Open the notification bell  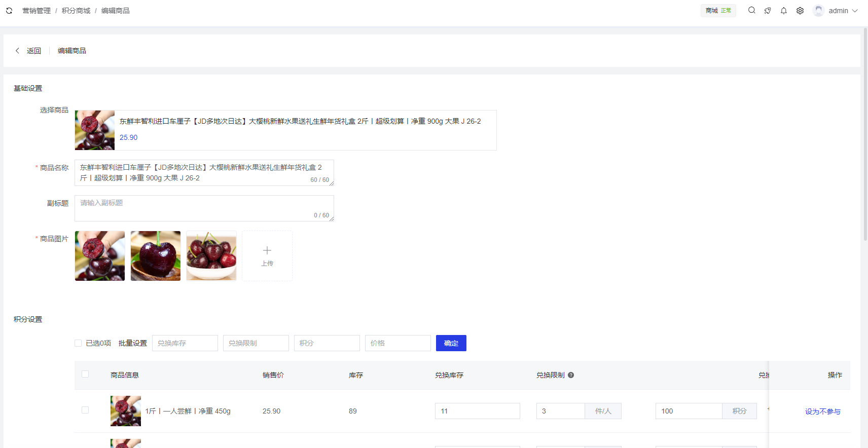click(x=784, y=11)
